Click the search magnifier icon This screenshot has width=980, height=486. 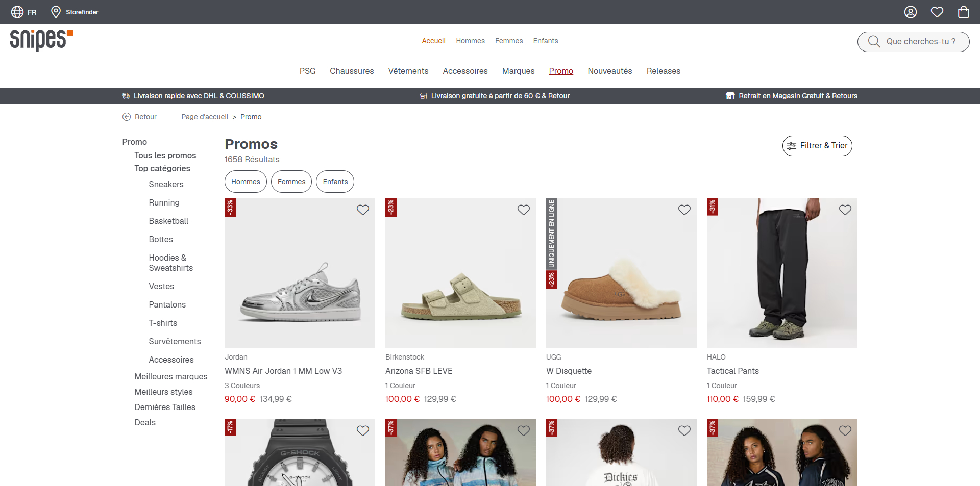pyautogui.click(x=874, y=41)
